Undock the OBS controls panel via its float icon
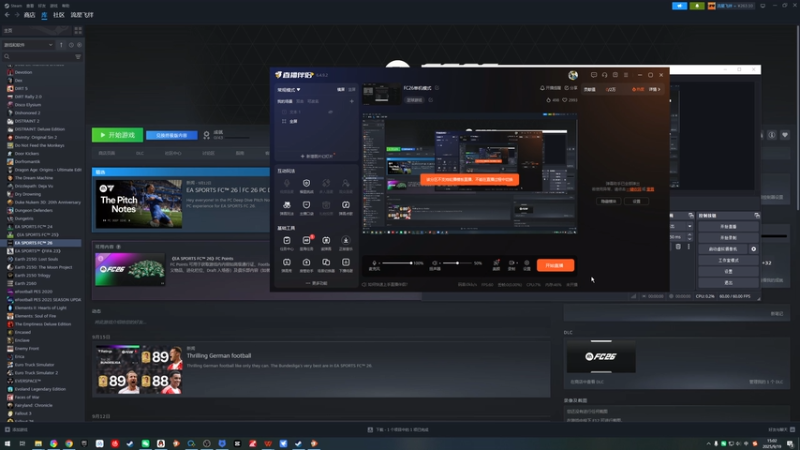The width and height of the screenshot is (800, 450). 757,216
